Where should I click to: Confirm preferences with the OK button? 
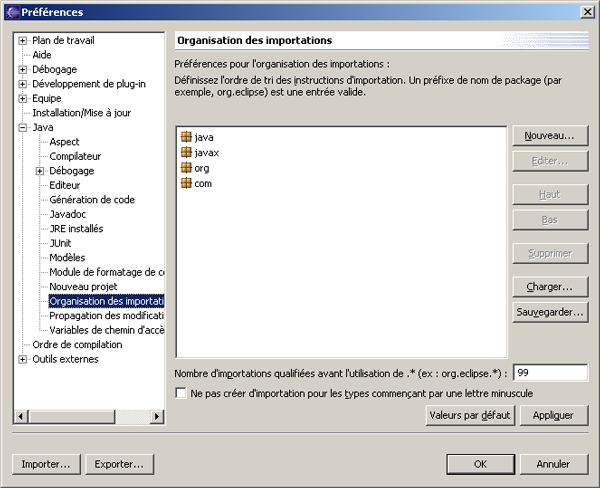coord(480,464)
